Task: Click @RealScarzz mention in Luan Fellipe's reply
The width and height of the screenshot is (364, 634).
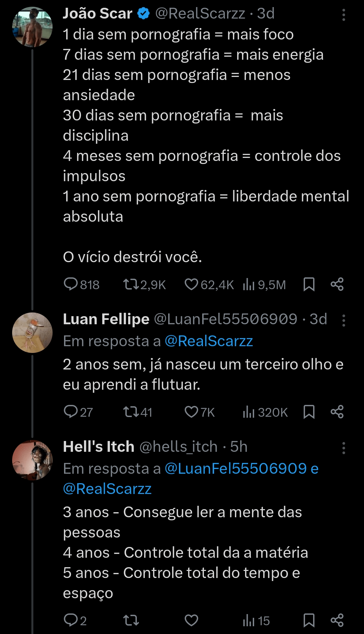Action: click(209, 341)
